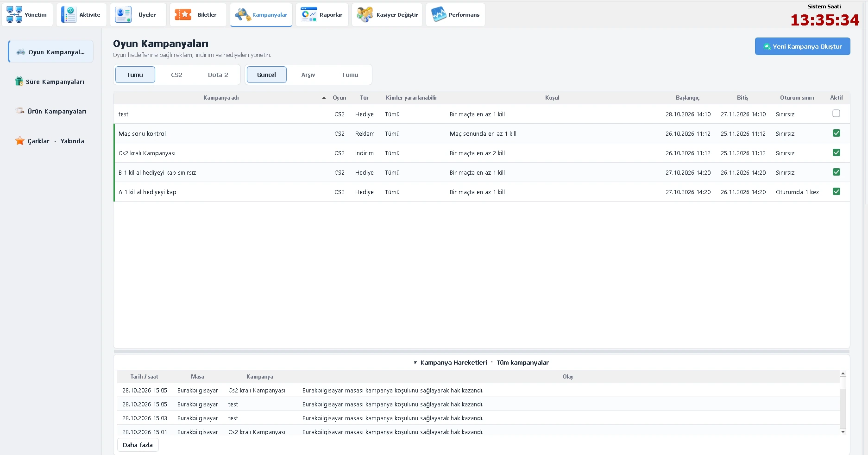Click the Tür column header

pos(364,98)
